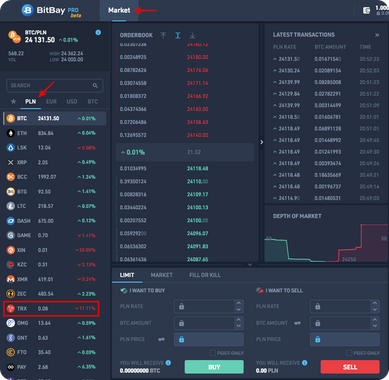Screen dimensions: 389x380
Task: Click the orderbook ask price 24140.00
Action: click(198, 135)
